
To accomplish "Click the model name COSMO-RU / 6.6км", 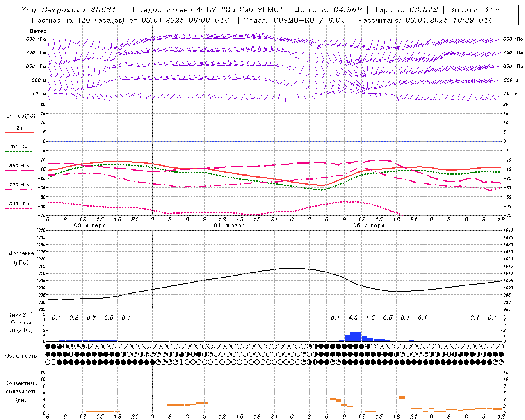I will pos(310,20).
